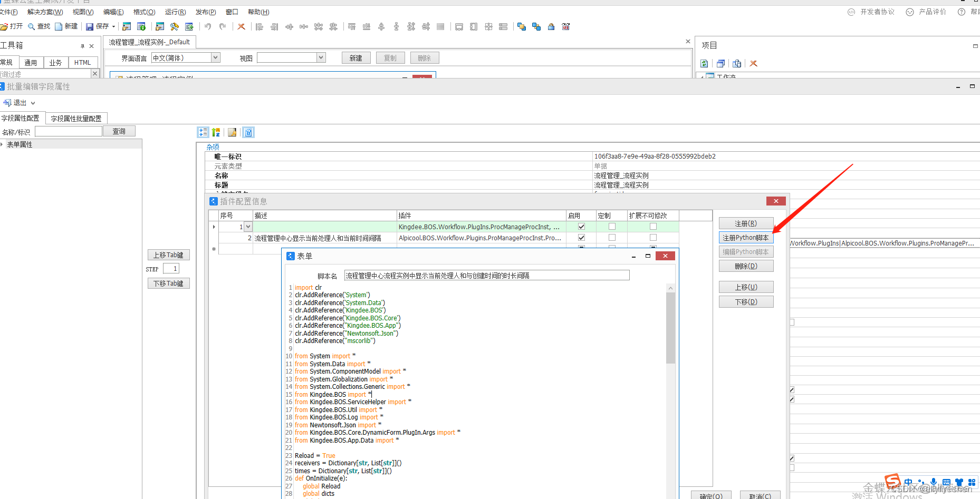Click the 打开 (Open) toolbar icon
The width and height of the screenshot is (980, 499).
coord(4,26)
